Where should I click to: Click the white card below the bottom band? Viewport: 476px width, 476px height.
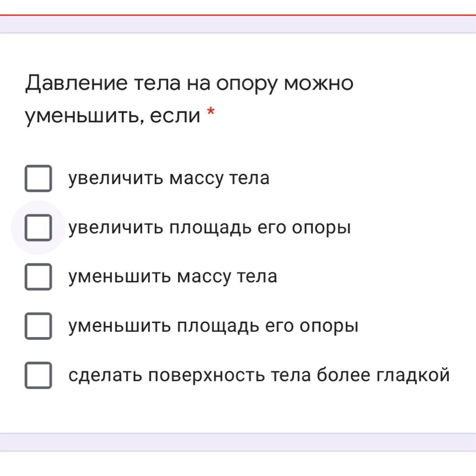pos(238,464)
